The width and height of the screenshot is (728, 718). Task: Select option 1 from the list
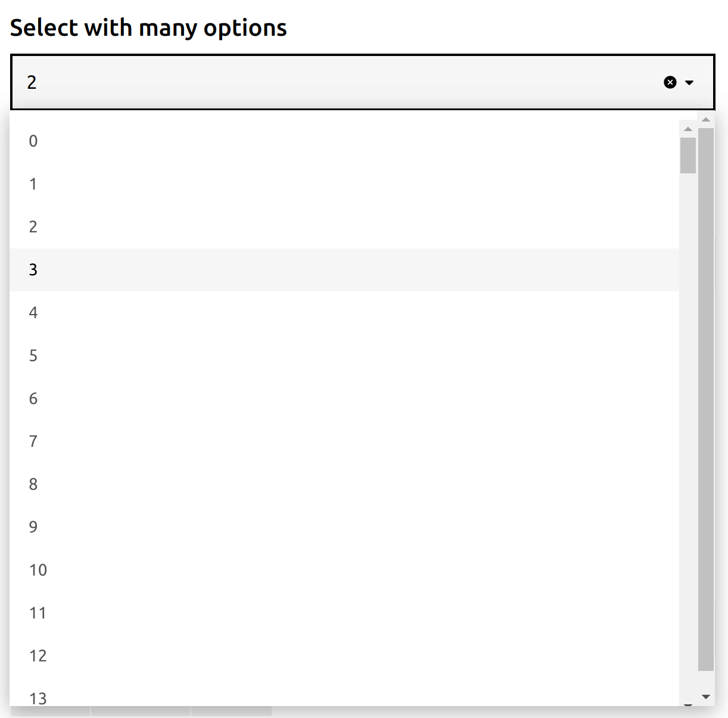[x=238, y=184]
